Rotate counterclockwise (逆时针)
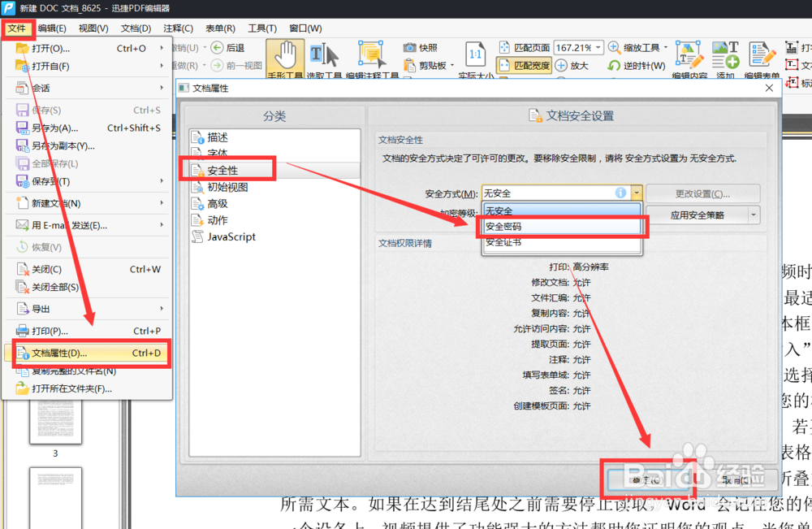Image resolution: width=812 pixels, height=529 pixels. point(636,66)
